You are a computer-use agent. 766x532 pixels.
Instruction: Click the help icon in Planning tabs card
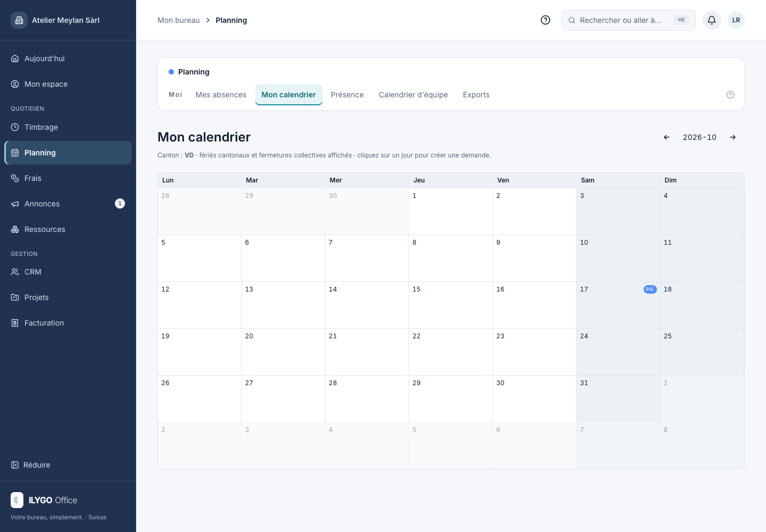[x=730, y=95]
